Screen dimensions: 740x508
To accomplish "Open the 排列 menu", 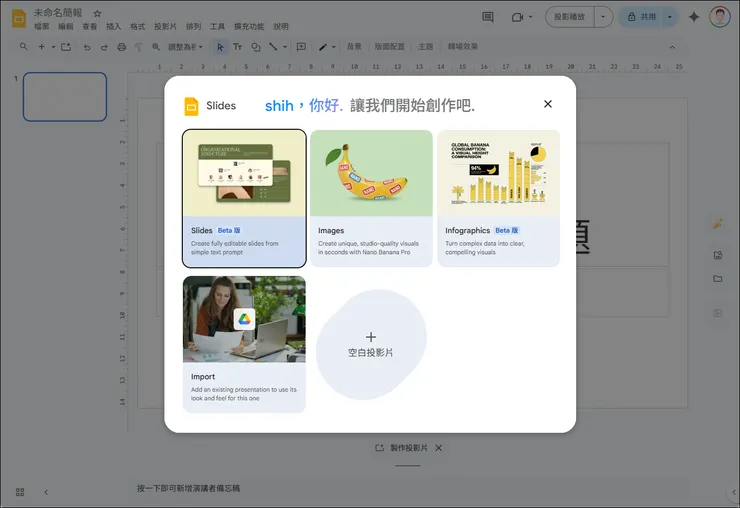I will [193, 26].
